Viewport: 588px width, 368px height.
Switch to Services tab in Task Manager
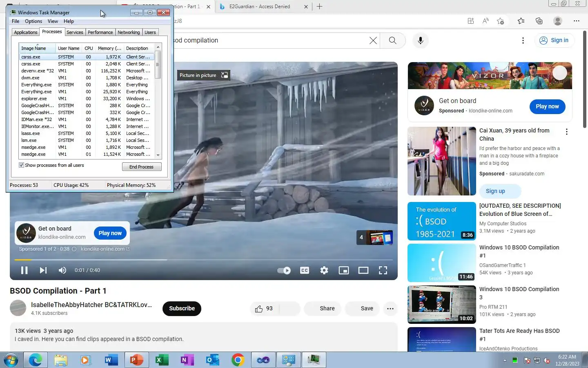tap(75, 32)
